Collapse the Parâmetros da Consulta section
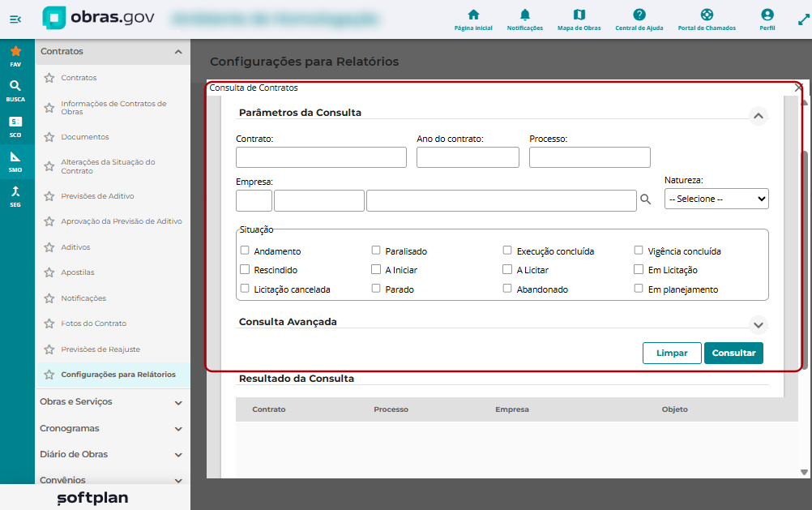Screen dimensions: 812x510 tap(759, 116)
